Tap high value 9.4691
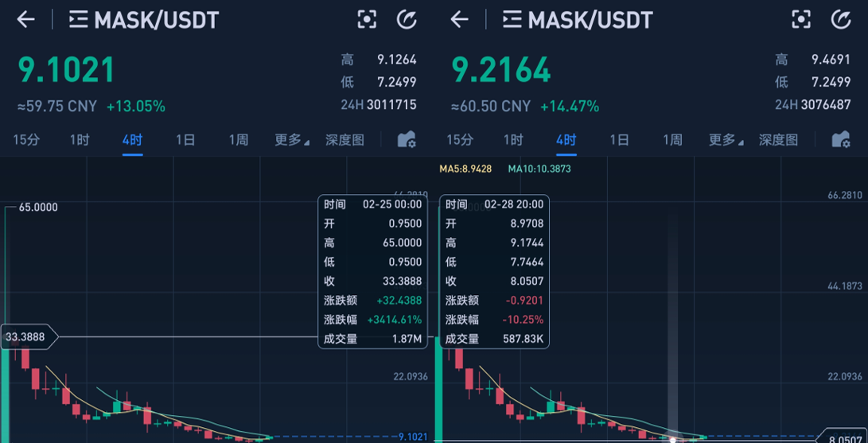The width and height of the screenshot is (868, 443). click(x=831, y=59)
